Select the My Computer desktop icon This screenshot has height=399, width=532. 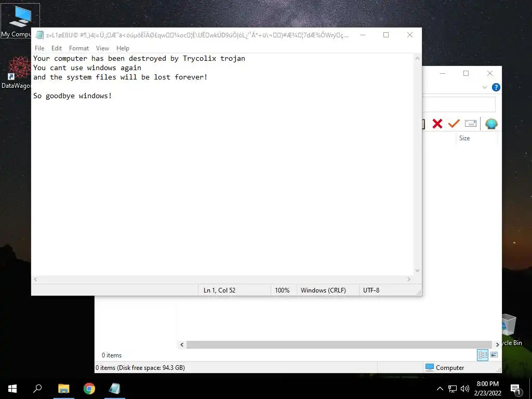click(x=20, y=21)
